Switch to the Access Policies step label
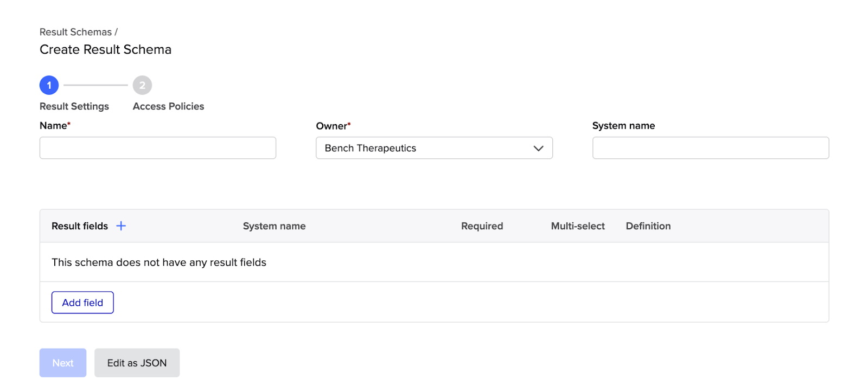Image resolution: width=868 pixels, height=392 pixels. tap(168, 106)
